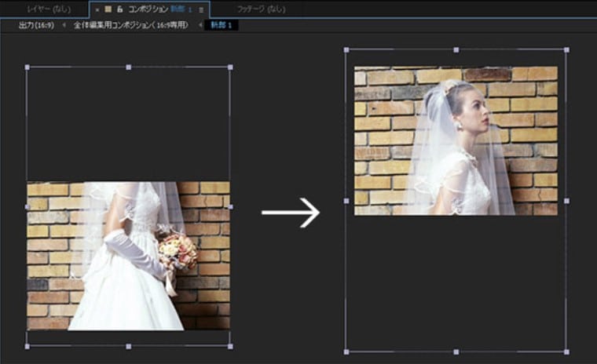The height and width of the screenshot is (364, 597).
Task: Click the arrow after 出力(16:9) in breadcrumb
Action: [64, 25]
